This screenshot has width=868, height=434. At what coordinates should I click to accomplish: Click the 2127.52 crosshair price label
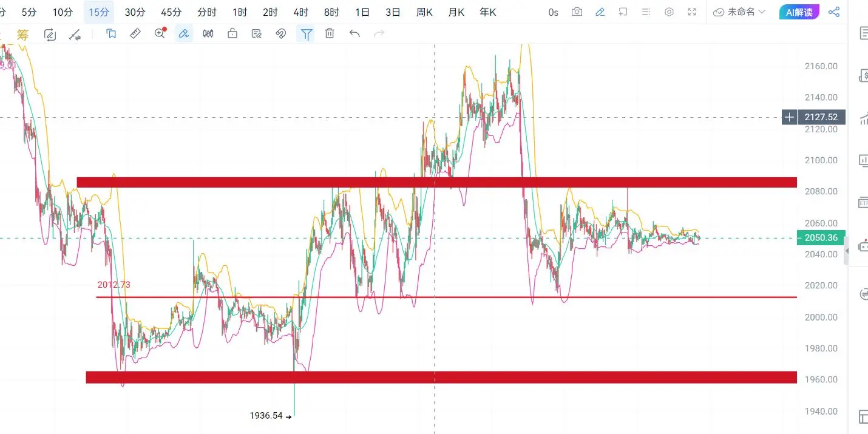(x=822, y=117)
